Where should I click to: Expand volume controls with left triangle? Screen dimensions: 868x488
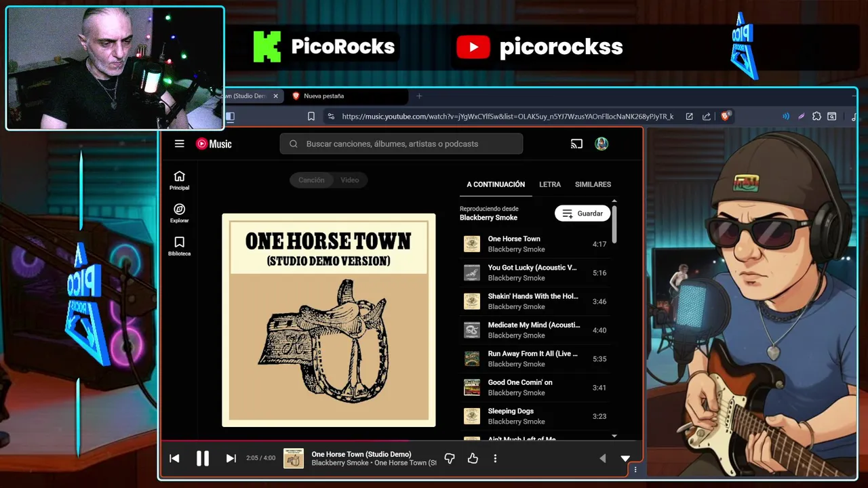pyautogui.click(x=602, y=458)
